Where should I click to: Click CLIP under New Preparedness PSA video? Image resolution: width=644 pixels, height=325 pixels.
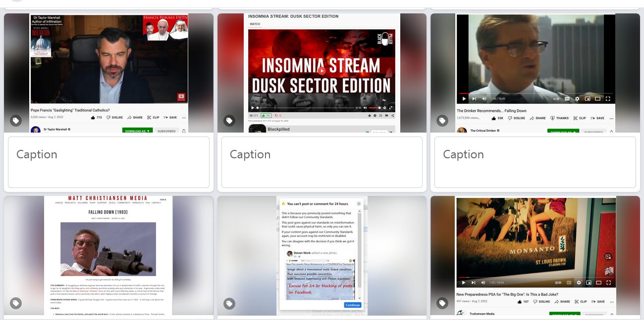(x=580, y=301)
